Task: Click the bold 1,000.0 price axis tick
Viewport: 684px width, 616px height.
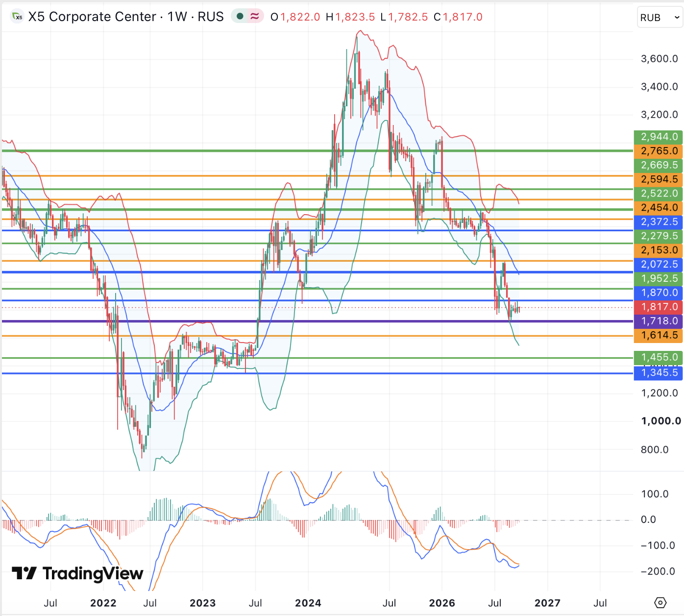Action: pyautogui.click(x=661, y=421)
